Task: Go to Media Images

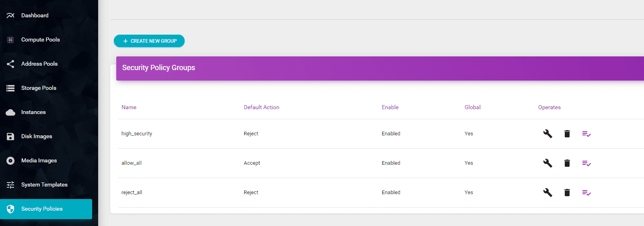Action: (x=39, y=160)
